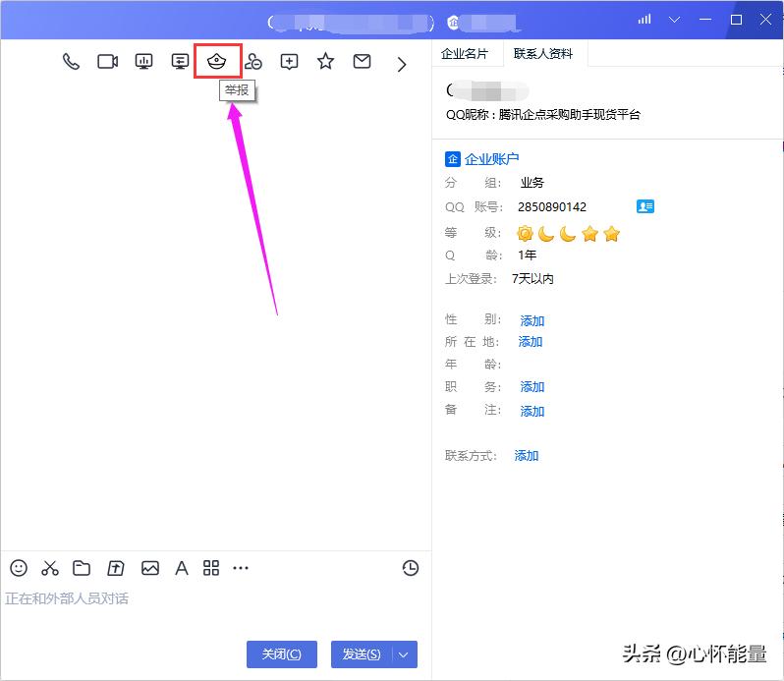
Task: Add contact to favorites with star icon
Action: coord(325,62)
